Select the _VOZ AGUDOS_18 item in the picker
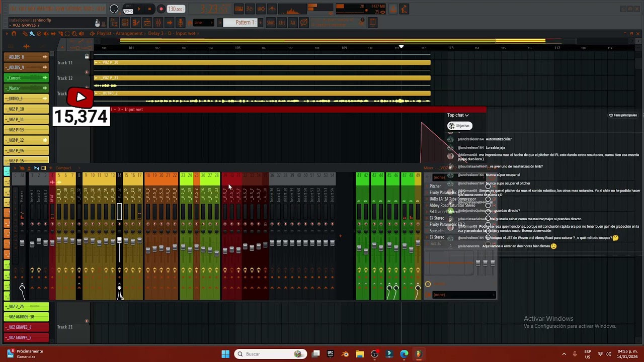 click(26, 317)
